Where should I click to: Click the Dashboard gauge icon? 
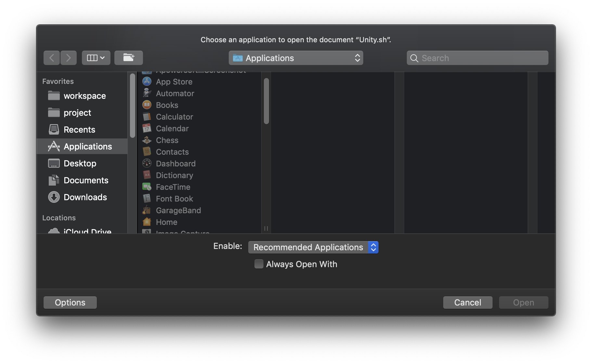tap(147, 163)
